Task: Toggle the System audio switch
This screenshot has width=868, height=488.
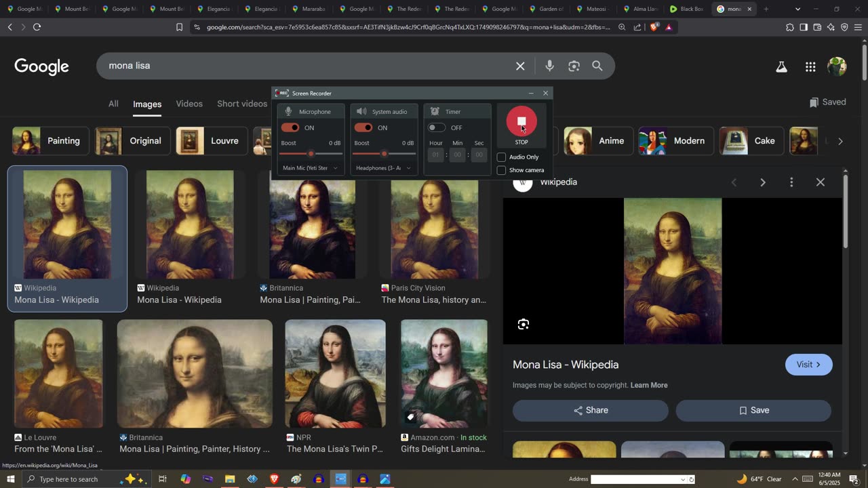Action: pyautogui.click(x=363, y=127)
